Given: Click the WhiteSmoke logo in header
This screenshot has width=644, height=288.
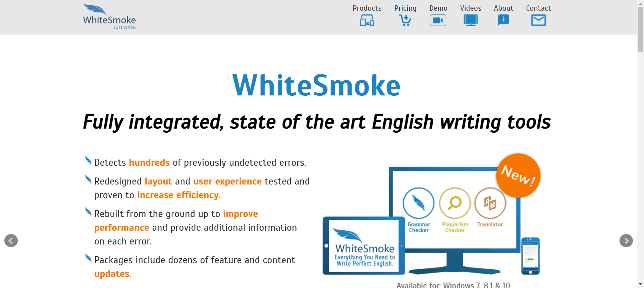Looking at the screenshot, I should click(109, 17).
